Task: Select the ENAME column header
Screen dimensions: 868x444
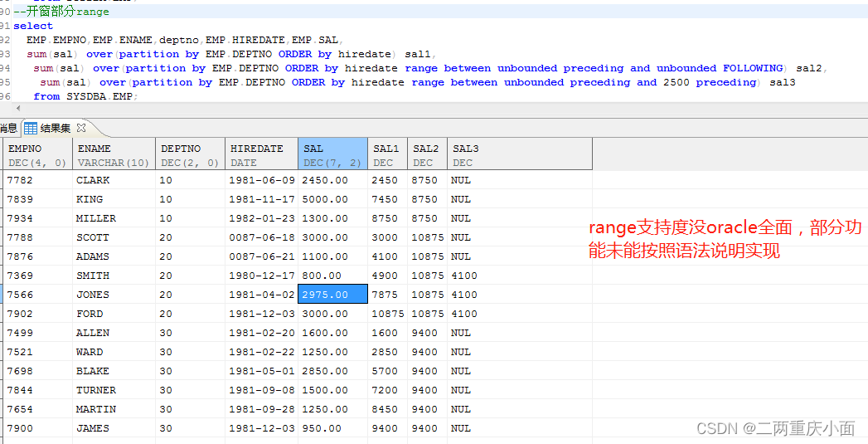Action: click(114, 154)
